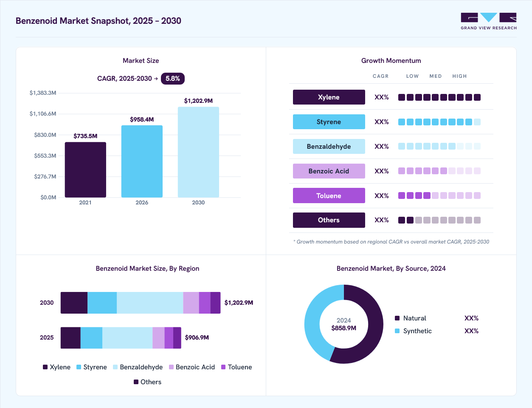This screenshot has width=532, height=408.
Task: Click the XX% value next to Synthetic
Action: (x=471, y=331)
